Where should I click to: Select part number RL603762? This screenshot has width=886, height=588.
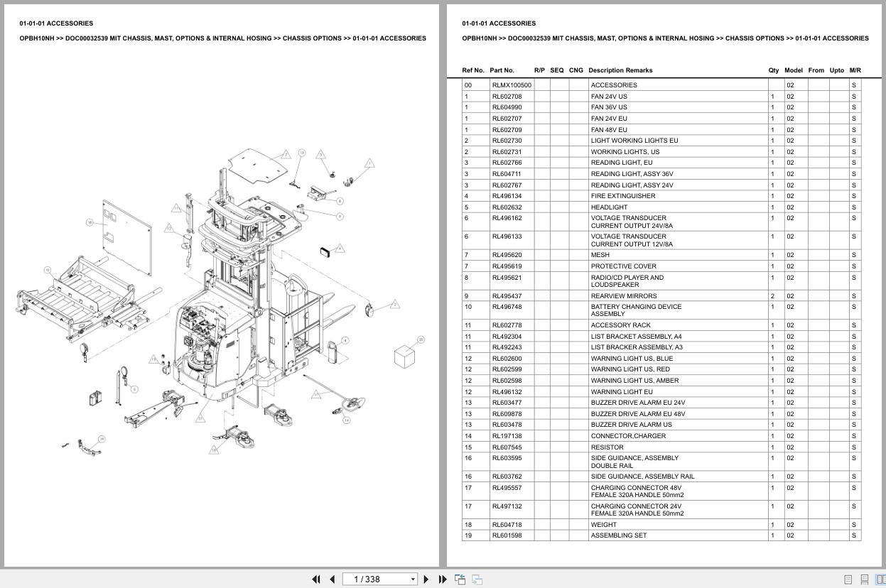pos(507,477)
